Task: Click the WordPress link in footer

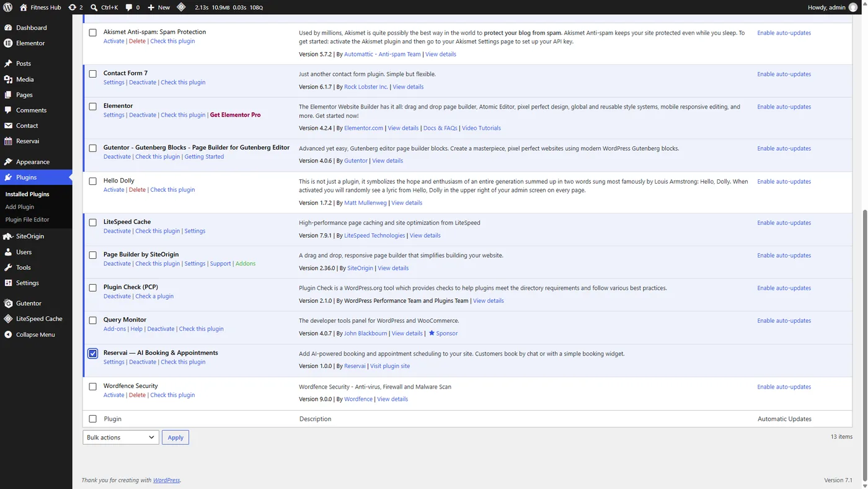Action: point(167,480)
